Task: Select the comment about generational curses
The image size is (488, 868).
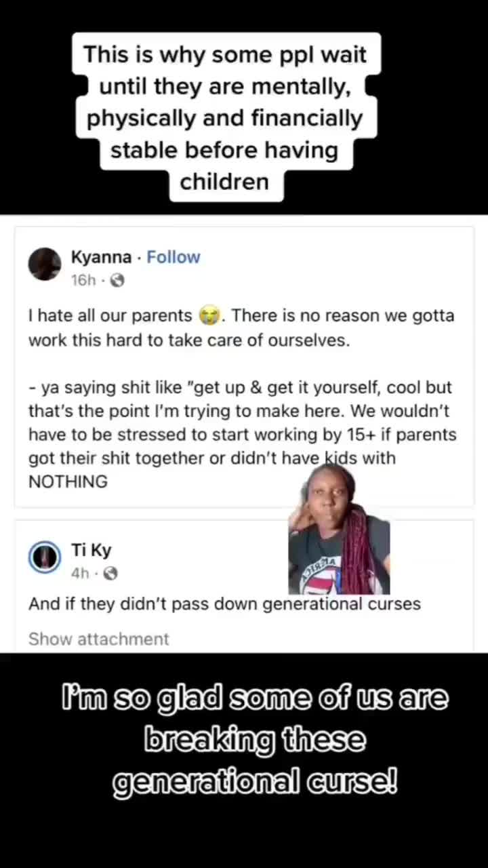Action: [x=224, y=604]
